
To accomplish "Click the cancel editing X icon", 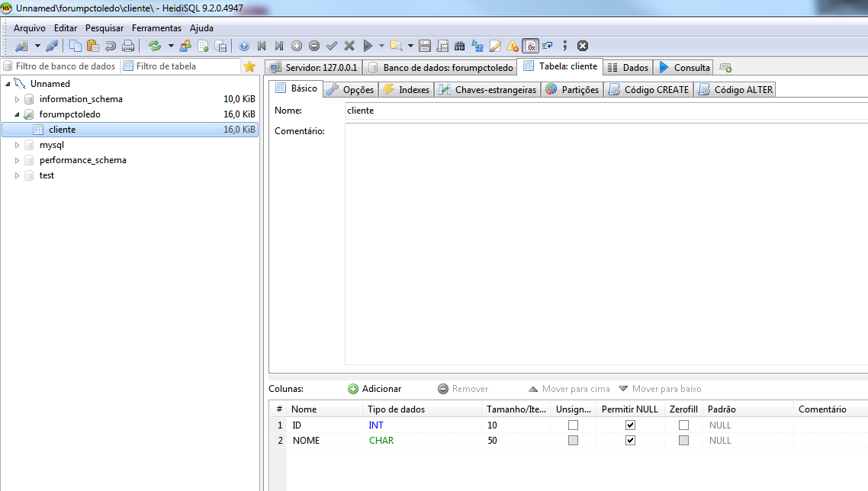I will tap(349, 46).
